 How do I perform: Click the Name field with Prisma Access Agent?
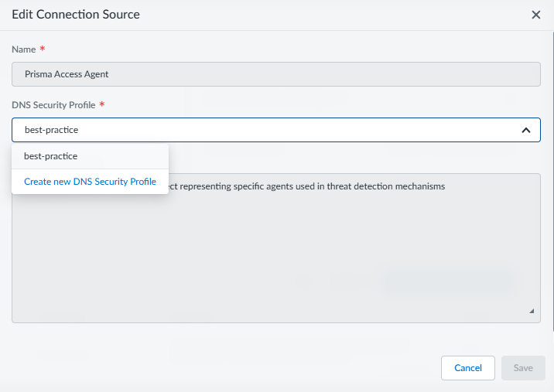click(275, 74)
